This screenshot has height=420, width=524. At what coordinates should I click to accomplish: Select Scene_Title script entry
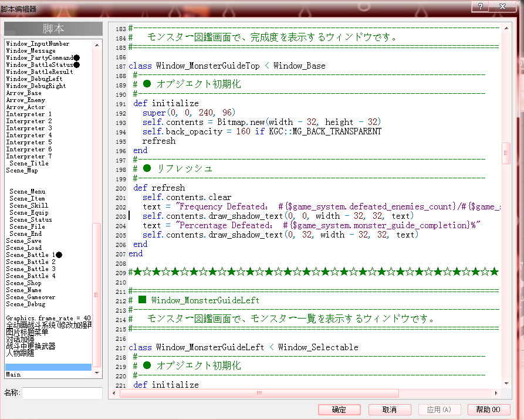(x=29, y=163)
